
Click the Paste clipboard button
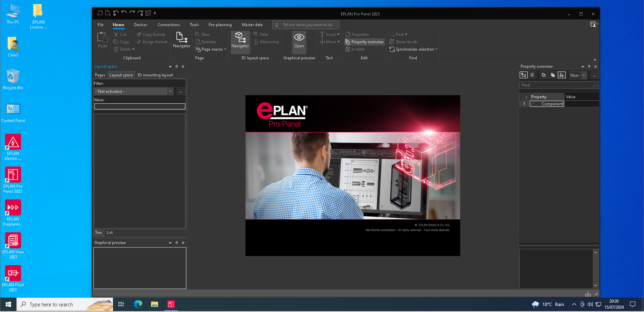pyautogui.click(x=103, y=40)
